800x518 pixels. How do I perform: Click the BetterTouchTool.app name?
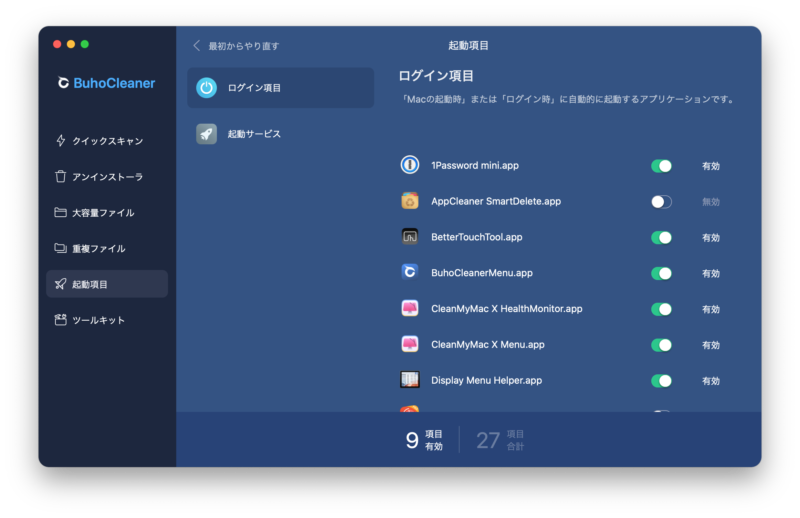(x=477, y=237)
